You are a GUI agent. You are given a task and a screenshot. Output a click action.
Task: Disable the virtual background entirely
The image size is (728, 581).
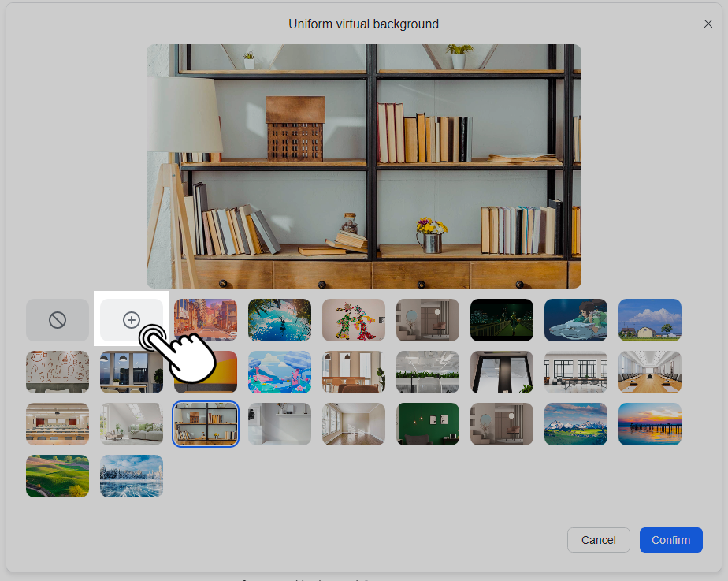pyautogui.click(x=58, y=320)
